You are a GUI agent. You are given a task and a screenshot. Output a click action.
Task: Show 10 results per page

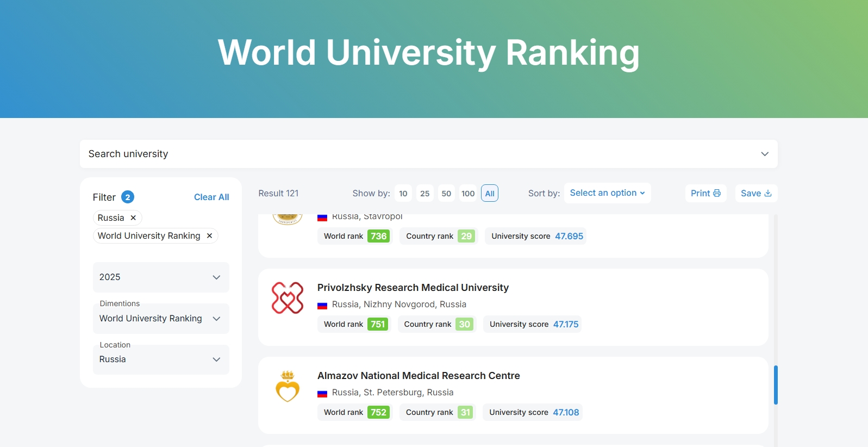[x=403, y=193]
